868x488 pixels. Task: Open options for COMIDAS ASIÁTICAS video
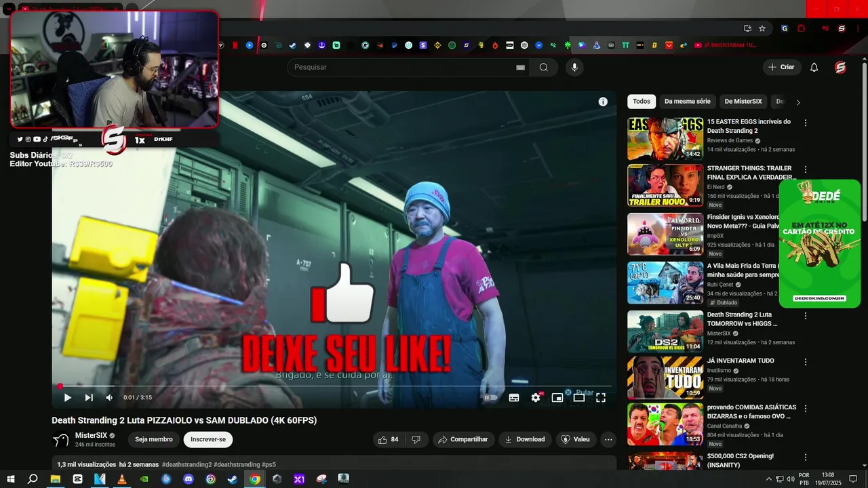(x=806, y=408)
